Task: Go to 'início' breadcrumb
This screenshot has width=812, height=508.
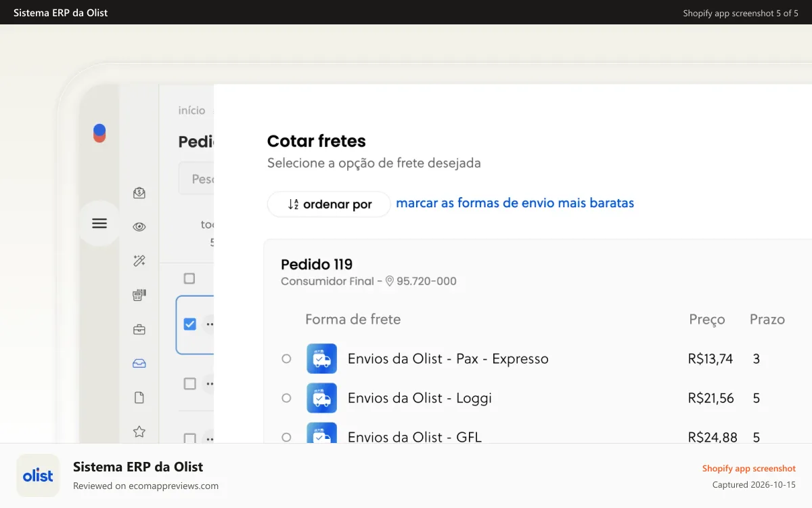Action: (191, 110)
